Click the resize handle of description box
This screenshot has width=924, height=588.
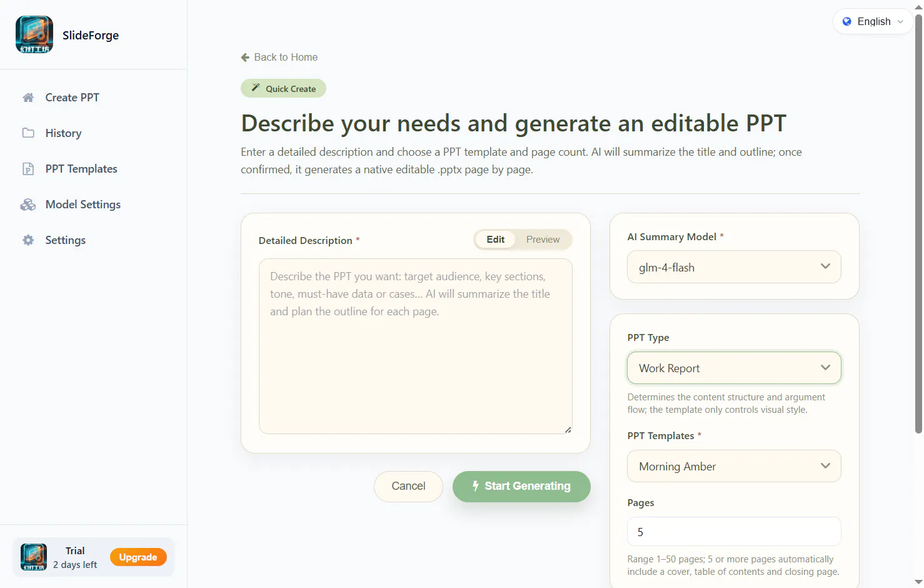[568, 430]
